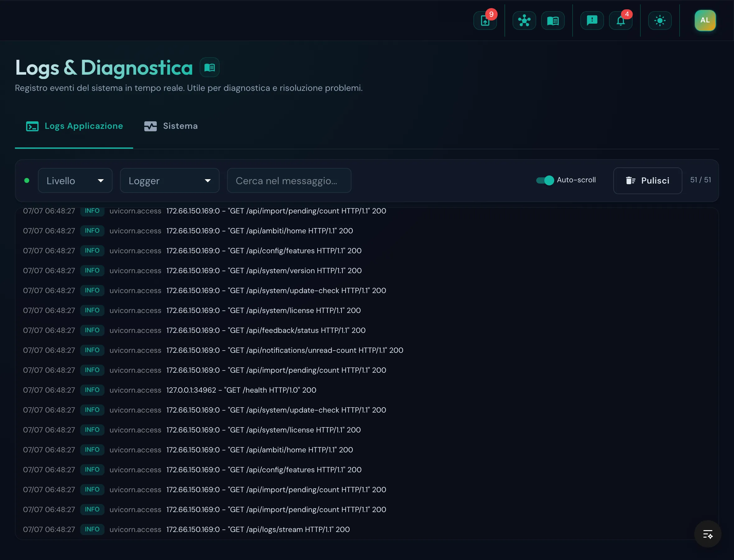Open the import queue icon with badge 9
The height and width of the screenshot is (560, 734).
(x=485, y=21)
